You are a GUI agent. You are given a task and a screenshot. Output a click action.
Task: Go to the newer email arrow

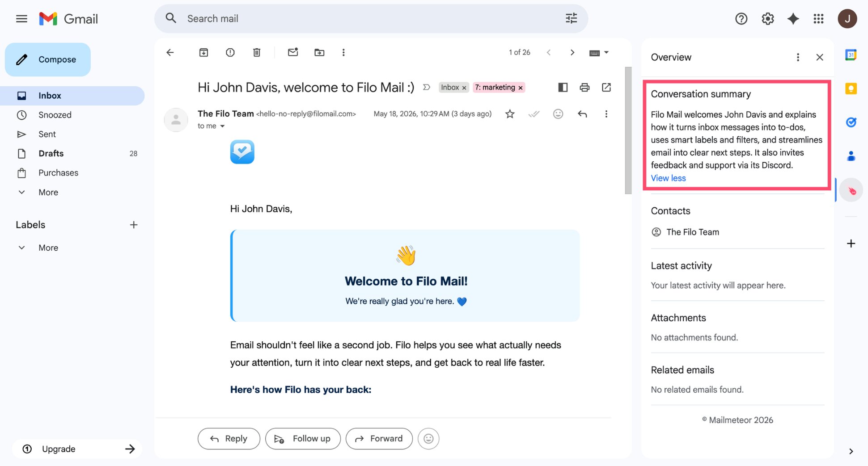[x=548, y=52]
